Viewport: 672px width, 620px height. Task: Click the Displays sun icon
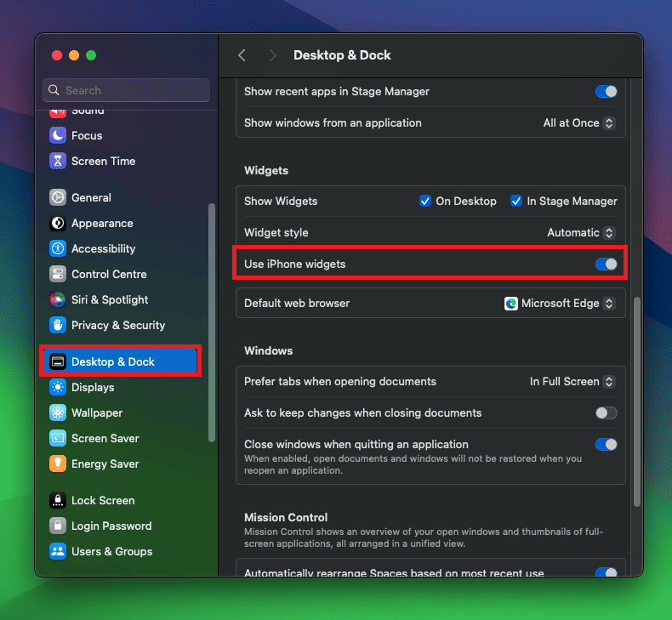point(58,387)
